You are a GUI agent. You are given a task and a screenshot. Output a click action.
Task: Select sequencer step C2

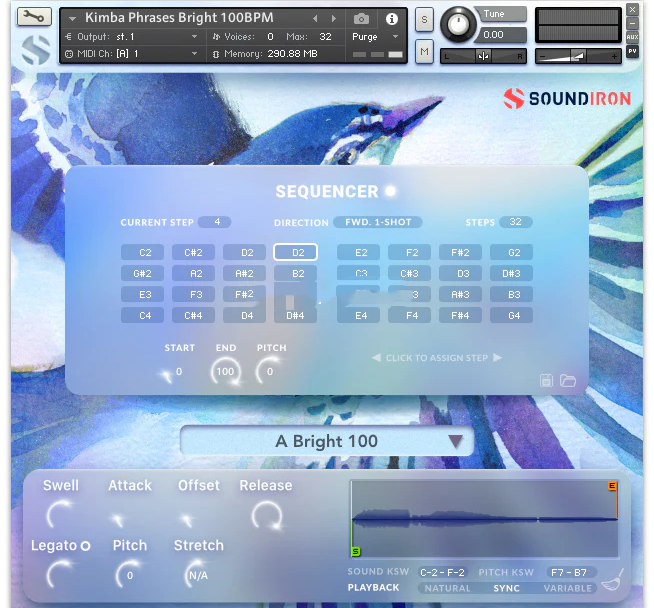tap(142, 252)
